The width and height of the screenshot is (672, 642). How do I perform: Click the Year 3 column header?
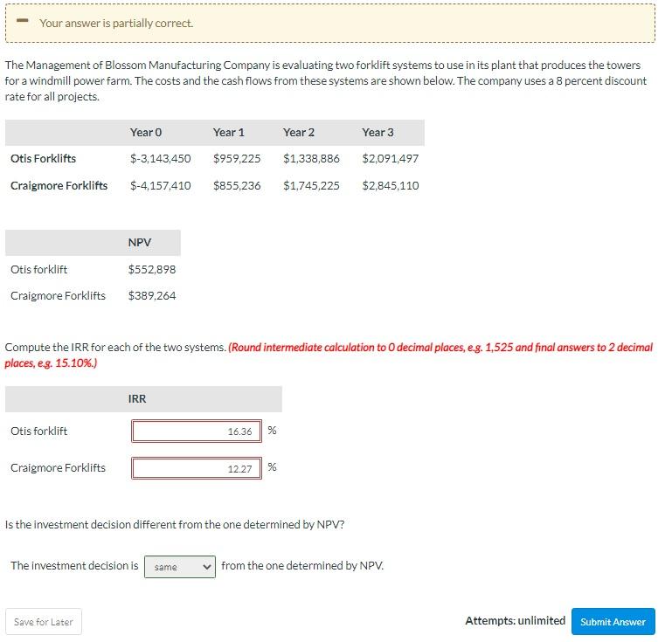pos(378,133)
